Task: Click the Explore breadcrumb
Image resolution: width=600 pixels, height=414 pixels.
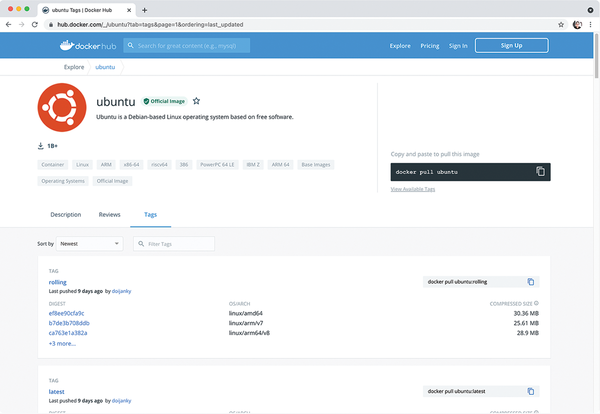Action: [74, 67]
